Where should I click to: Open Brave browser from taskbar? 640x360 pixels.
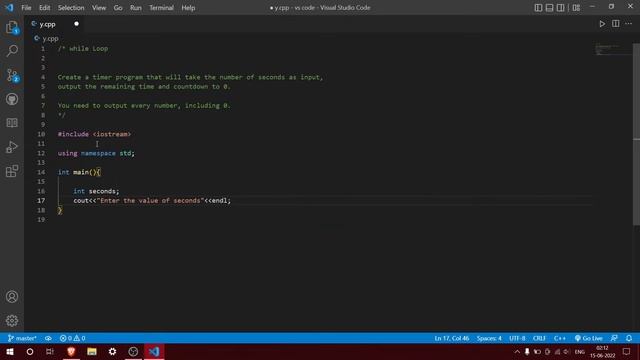coord(71,351)
